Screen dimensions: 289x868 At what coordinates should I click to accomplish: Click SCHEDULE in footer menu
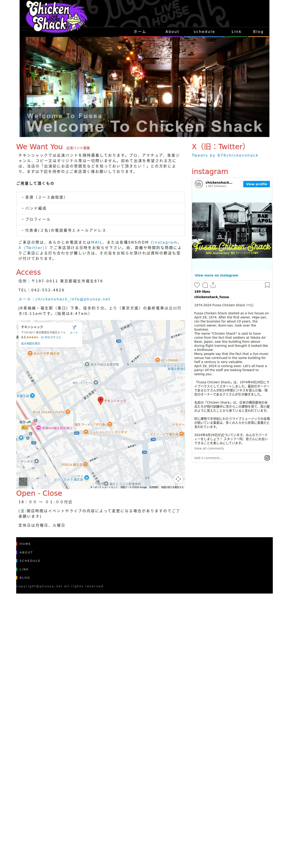click(x=30, y=561)
